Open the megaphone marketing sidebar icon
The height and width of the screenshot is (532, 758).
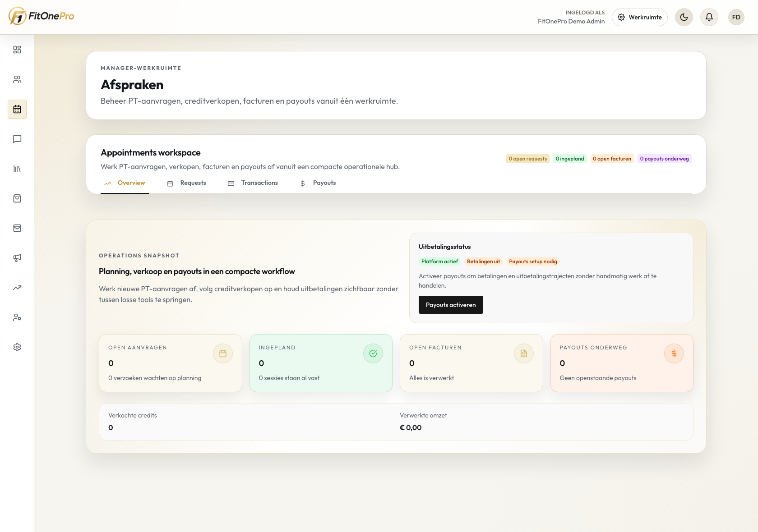(17, 258)
